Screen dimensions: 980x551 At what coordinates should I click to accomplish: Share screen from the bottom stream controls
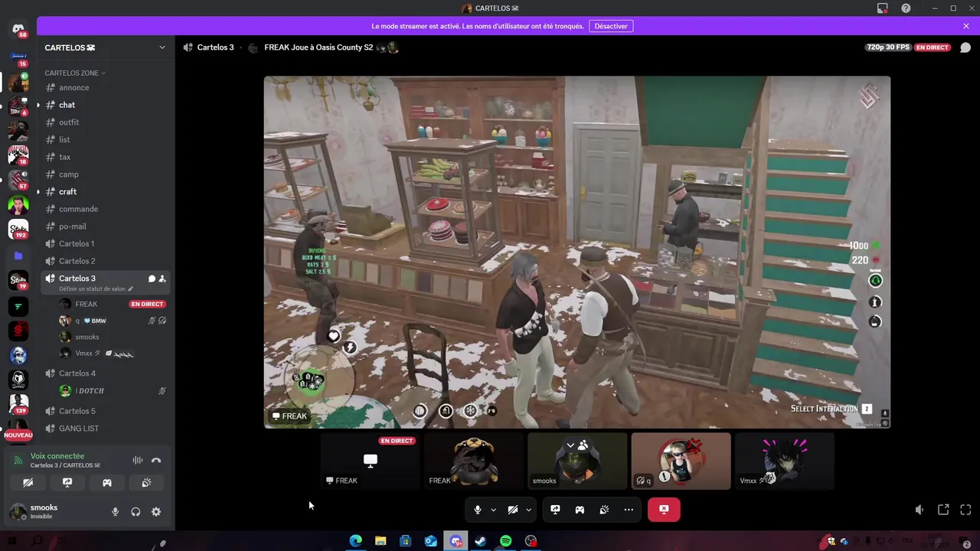click(555, 510)
